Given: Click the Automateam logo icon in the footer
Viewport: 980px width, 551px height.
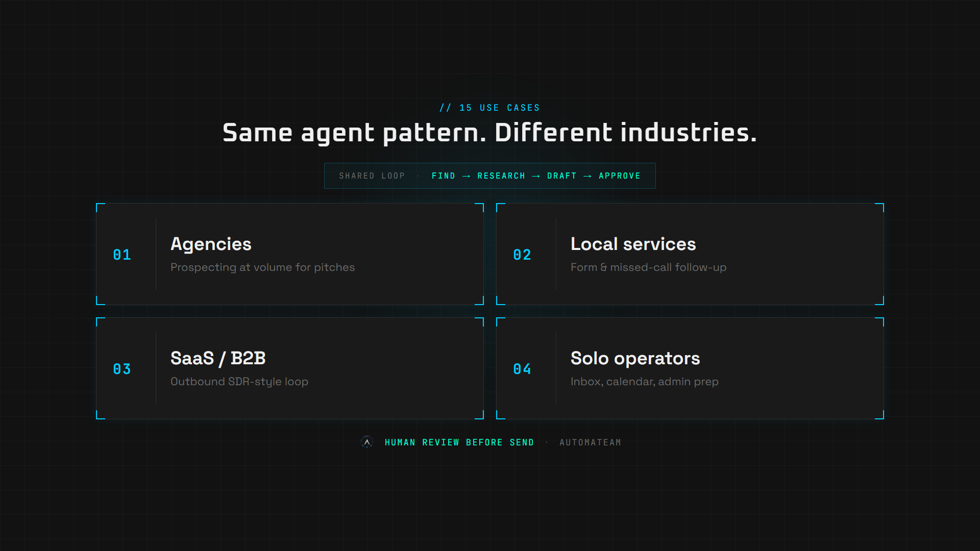Looking at the screenshot, I should coord(367,442).
